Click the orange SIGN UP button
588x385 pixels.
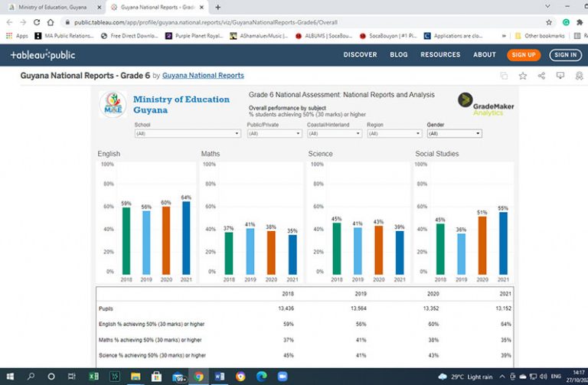[524, 55]
